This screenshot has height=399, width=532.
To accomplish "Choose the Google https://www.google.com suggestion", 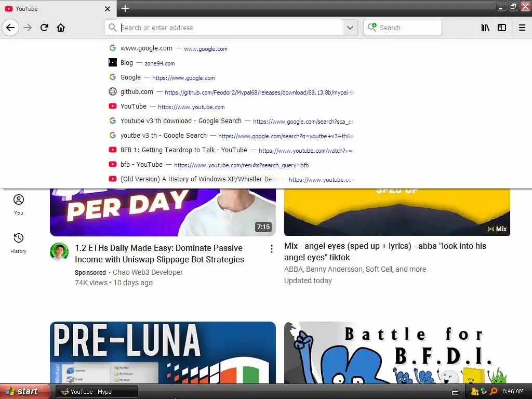I will click(231, 77).
